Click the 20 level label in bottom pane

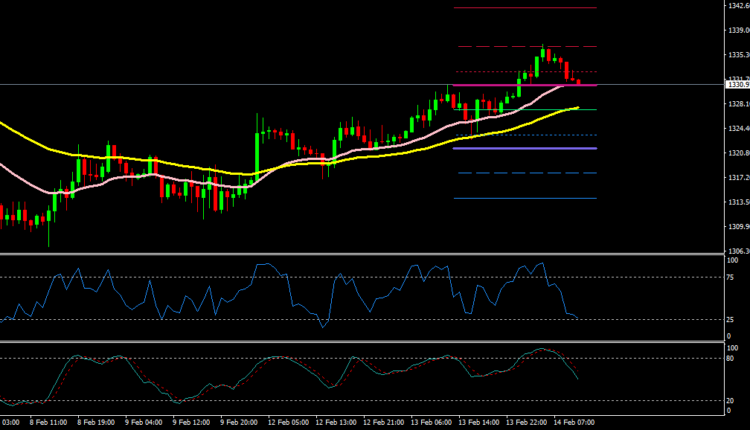730,400
